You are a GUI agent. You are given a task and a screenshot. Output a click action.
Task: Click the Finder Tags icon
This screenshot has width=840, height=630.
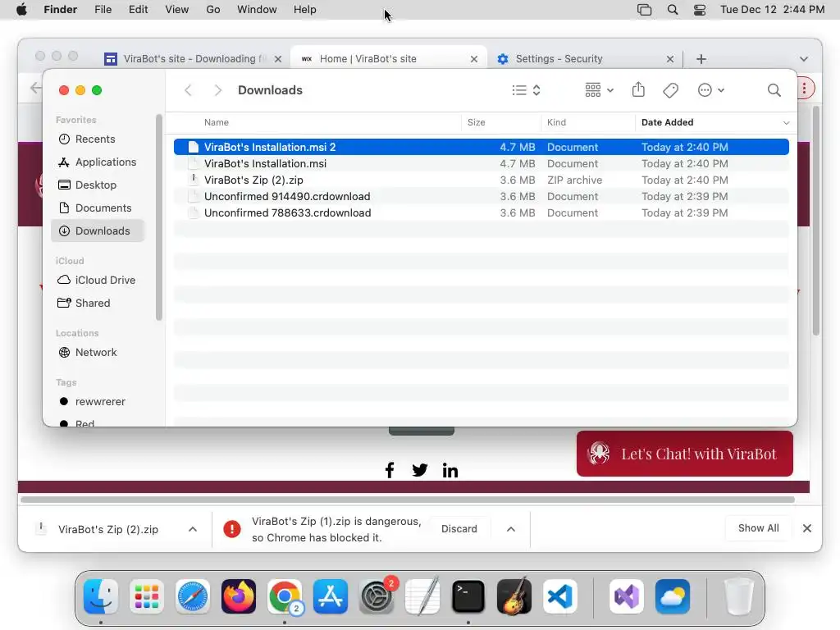[670, 90]
